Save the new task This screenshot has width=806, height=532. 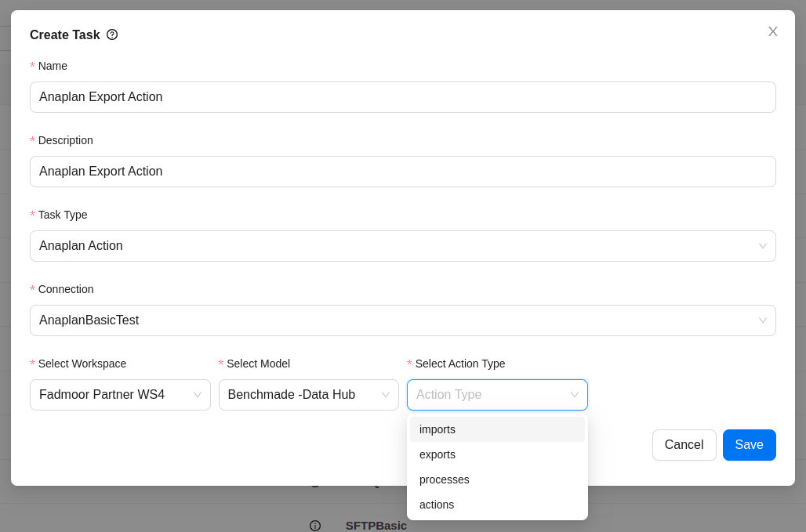click(x=749, y=445)
